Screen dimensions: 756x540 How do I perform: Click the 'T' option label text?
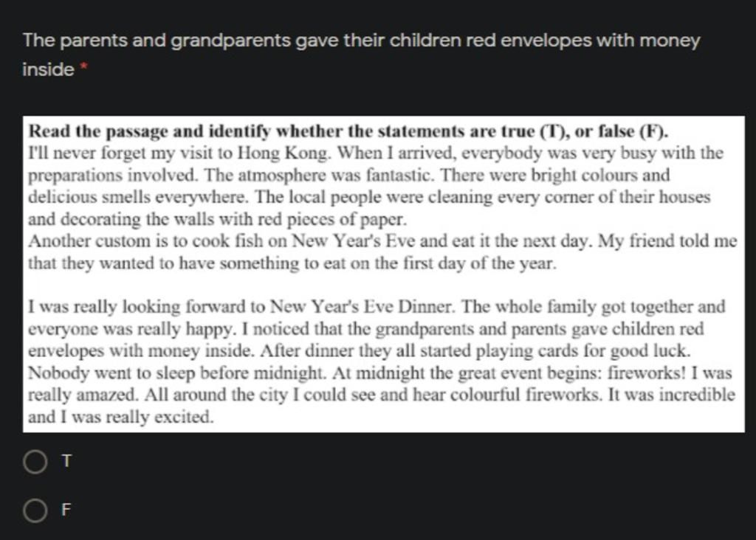(x=67, y=461)
